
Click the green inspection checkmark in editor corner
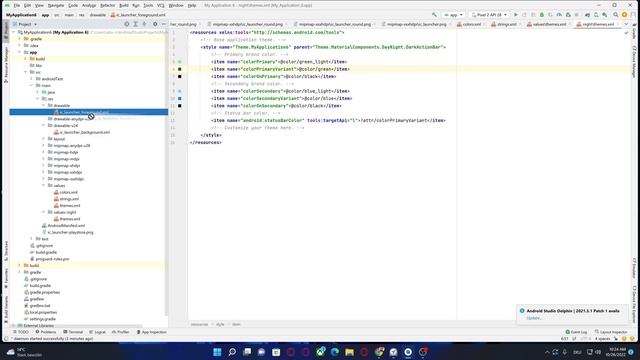click(626, 32)
